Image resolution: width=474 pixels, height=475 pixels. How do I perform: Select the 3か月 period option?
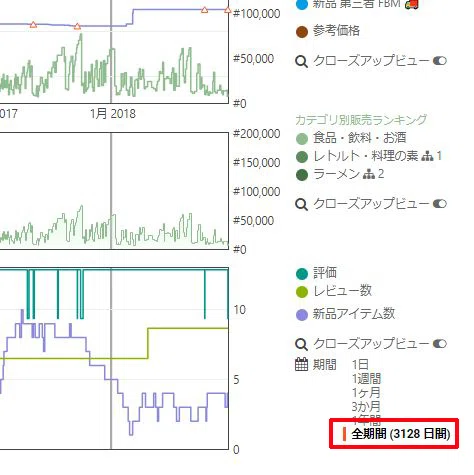coord(366,407)
